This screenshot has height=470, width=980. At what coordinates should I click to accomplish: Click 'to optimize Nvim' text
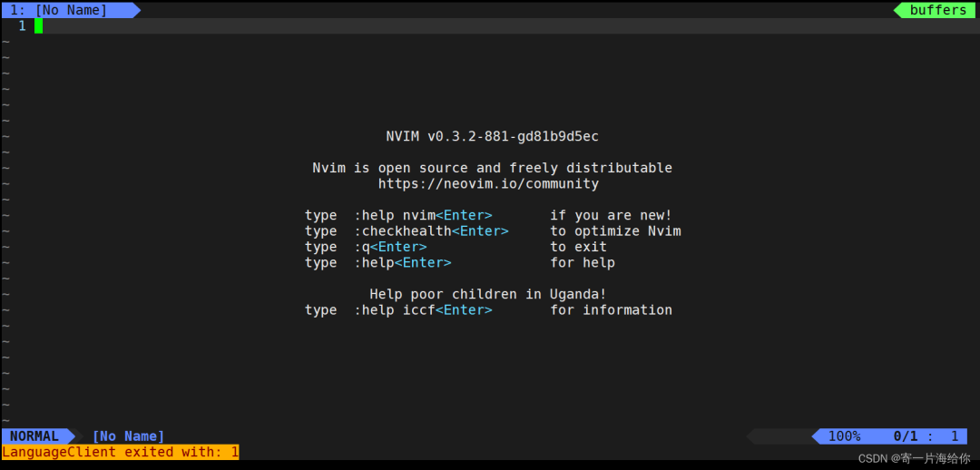point(615,231)
